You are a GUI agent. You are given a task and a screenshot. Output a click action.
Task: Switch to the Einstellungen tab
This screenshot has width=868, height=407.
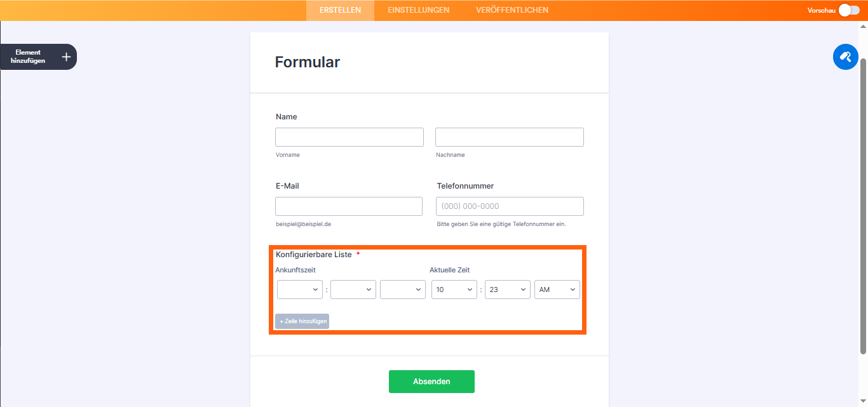pyautogui.click(x=419, y=10)
